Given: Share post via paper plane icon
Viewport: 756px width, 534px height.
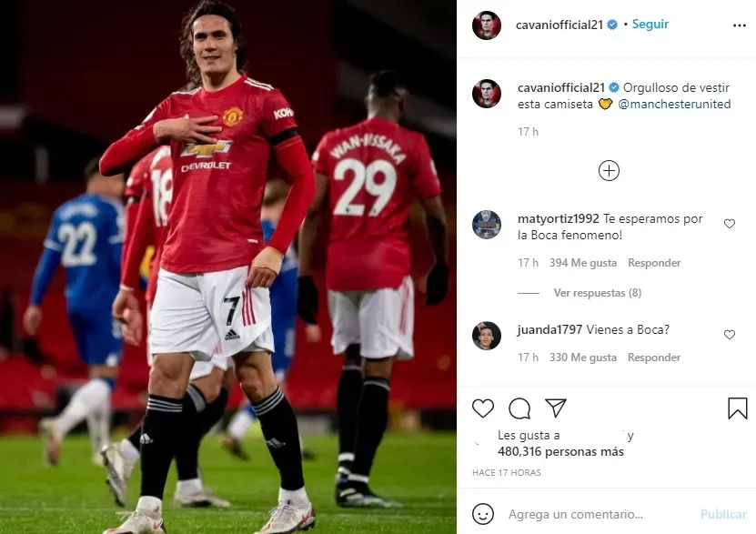Looking at the screenshot, I should pos(556,408).
